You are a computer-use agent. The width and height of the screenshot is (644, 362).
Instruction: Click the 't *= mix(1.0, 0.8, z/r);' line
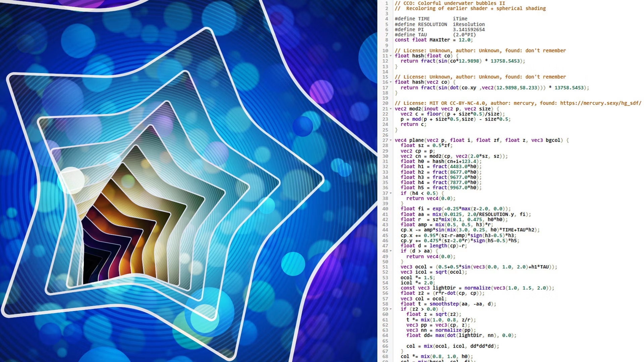tap(441, 320)
